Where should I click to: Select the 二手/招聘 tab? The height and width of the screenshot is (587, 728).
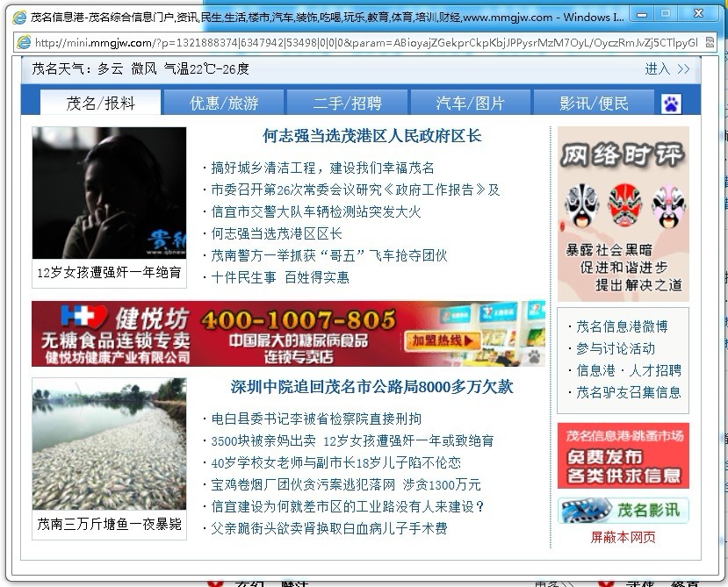tap(348, 103)
